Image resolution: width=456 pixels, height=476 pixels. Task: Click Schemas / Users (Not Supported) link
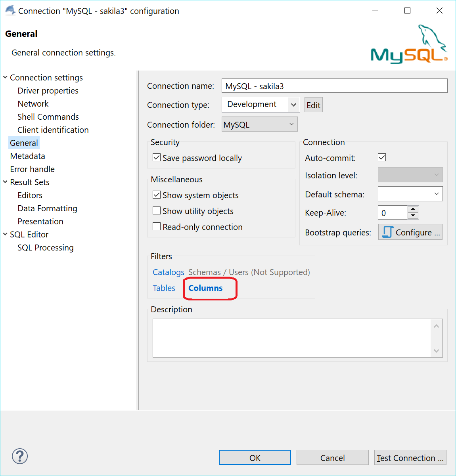click(x=249, y=272)
